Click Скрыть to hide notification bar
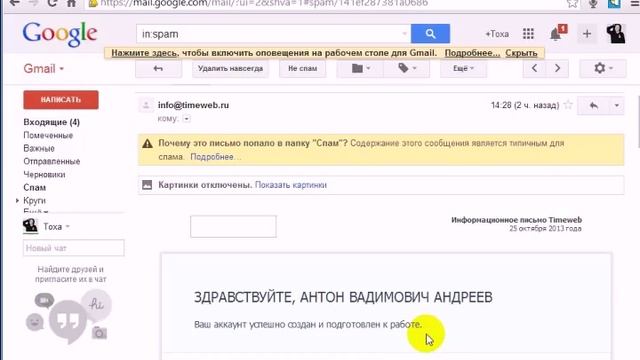 point(521,53)
